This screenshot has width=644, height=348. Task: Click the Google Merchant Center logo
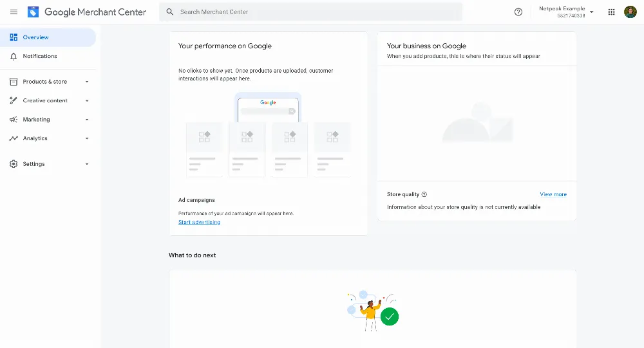(87, 12)
